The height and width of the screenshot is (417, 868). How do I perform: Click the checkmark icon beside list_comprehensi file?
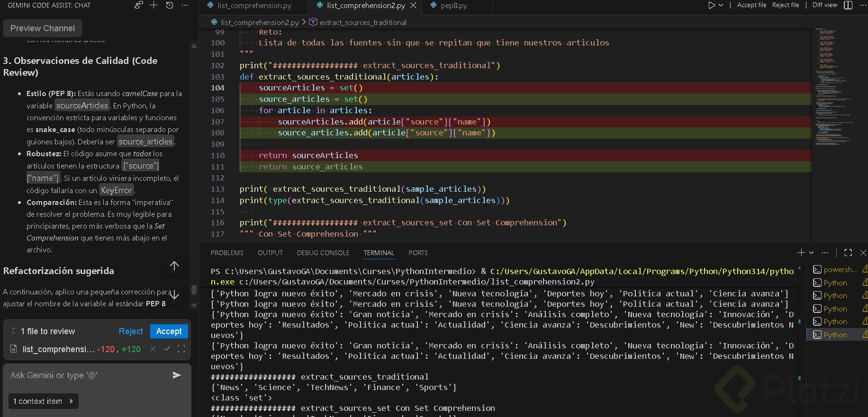point(167,349)
